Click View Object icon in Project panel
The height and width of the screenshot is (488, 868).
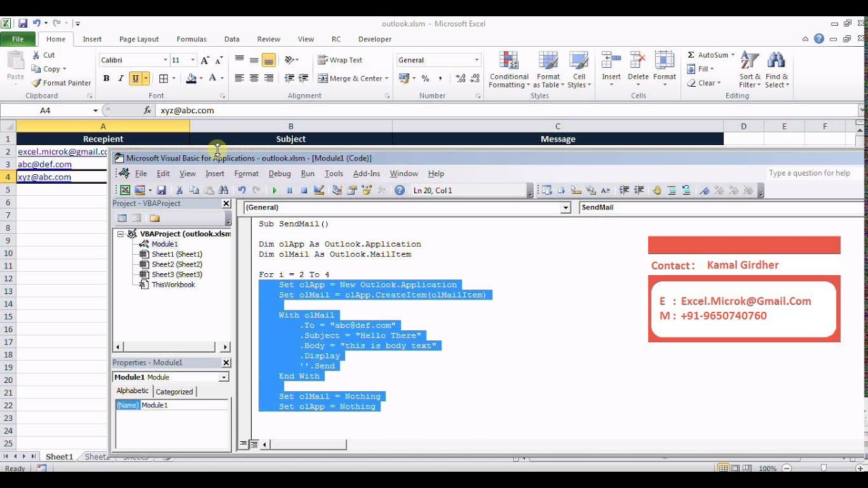pyautogui.click(x=136, y=218)
